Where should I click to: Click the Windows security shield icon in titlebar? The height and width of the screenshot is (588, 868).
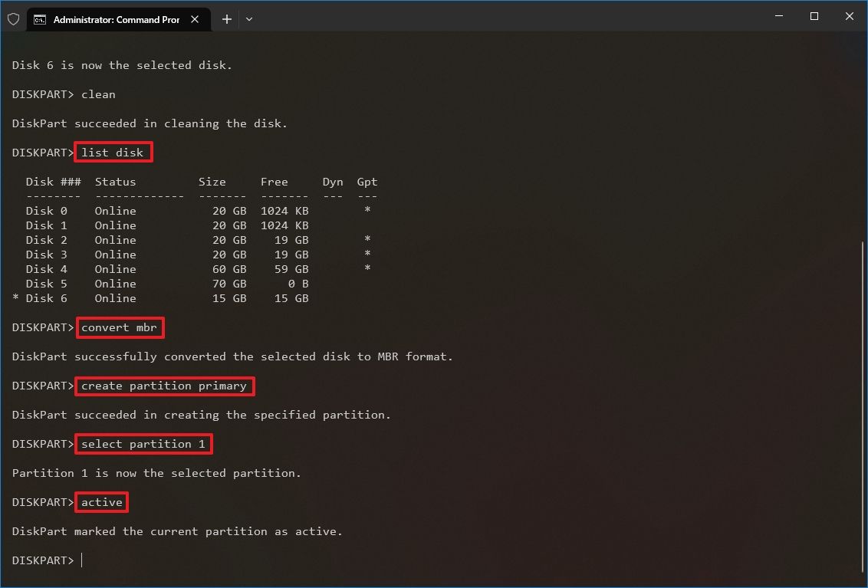tap(13, 18)
